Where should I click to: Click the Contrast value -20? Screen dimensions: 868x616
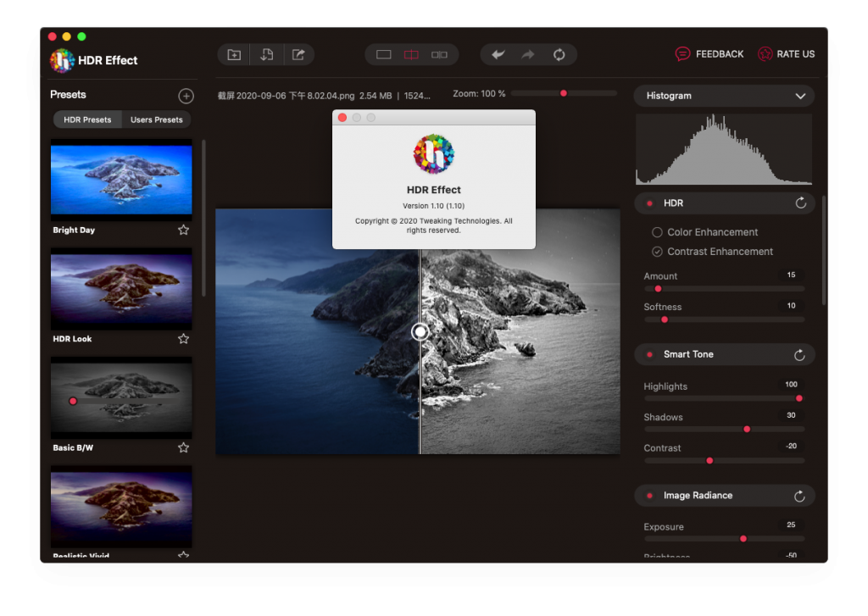point(791,447)
